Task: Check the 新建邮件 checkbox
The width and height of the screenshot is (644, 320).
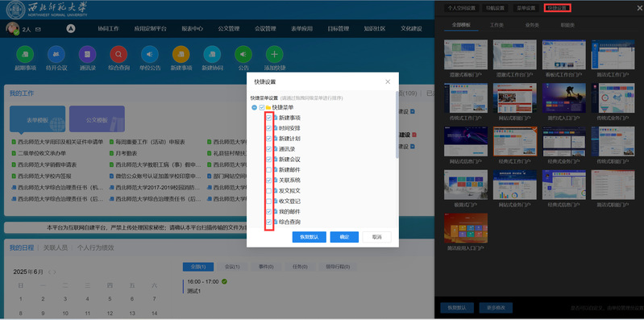Action: point(269,170)
